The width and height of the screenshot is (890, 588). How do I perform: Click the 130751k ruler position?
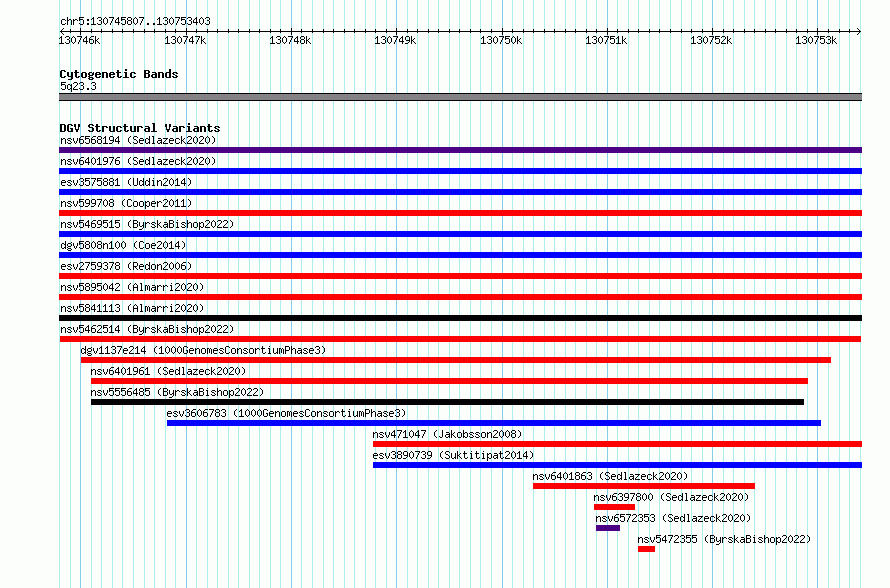(x=606, y=40)
